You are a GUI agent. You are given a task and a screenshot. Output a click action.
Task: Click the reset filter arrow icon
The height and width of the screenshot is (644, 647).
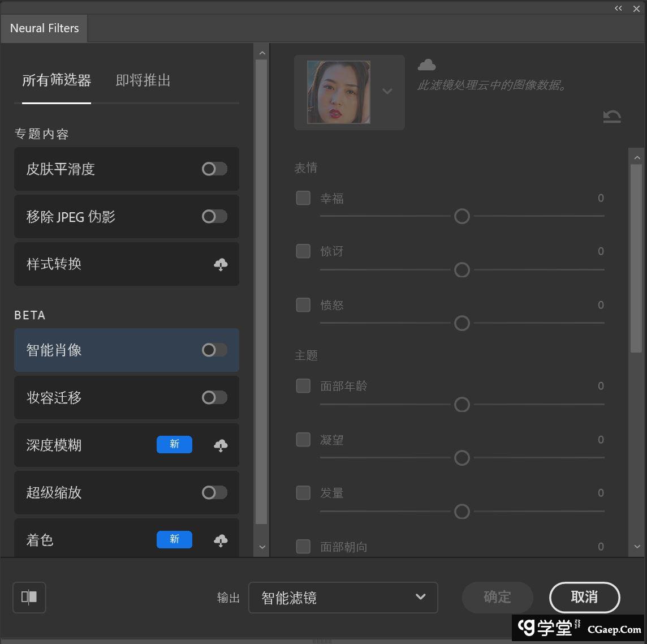point(611,117)
